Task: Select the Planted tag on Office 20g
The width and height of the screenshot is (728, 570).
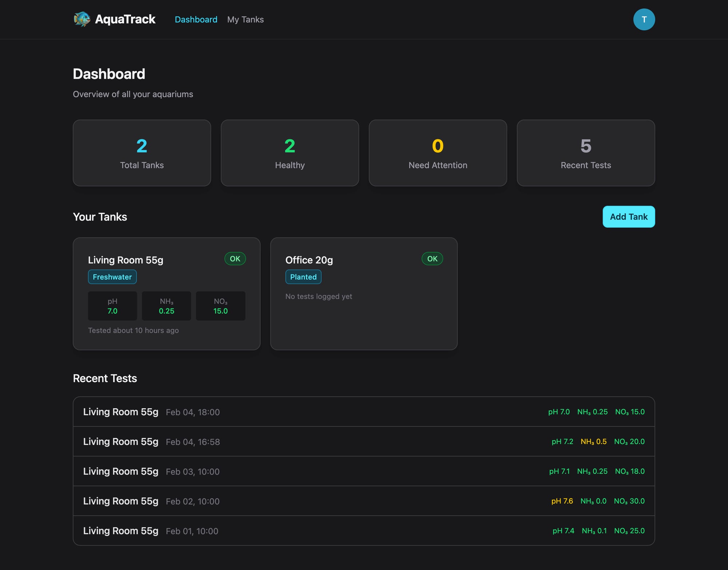Action: click(x=303, y=277)
